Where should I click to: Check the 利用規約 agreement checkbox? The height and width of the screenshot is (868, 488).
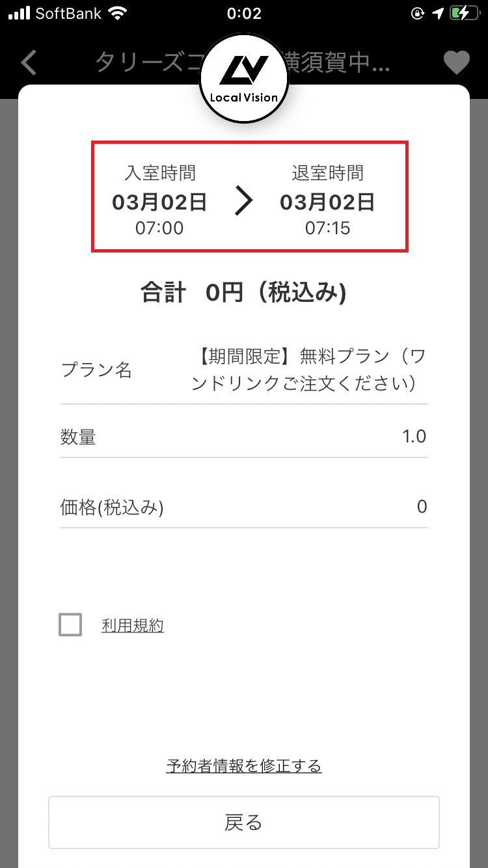[x=70, y=625]
